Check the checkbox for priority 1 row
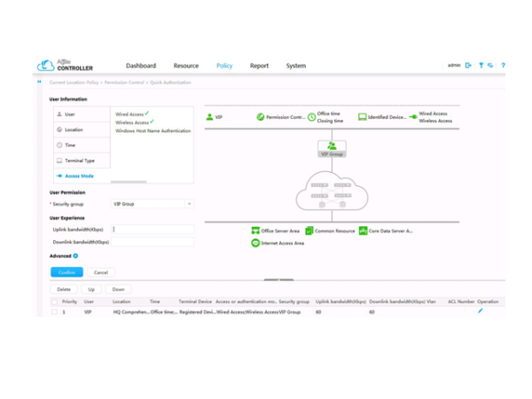This screenshot has height=399, width=532. [x=54, y=312]
